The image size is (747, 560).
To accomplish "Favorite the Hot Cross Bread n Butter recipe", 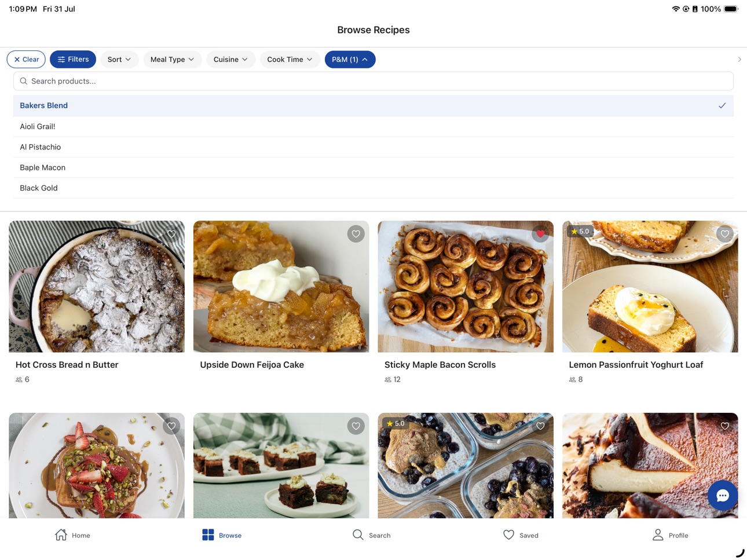I will click(x=171, y=234).
